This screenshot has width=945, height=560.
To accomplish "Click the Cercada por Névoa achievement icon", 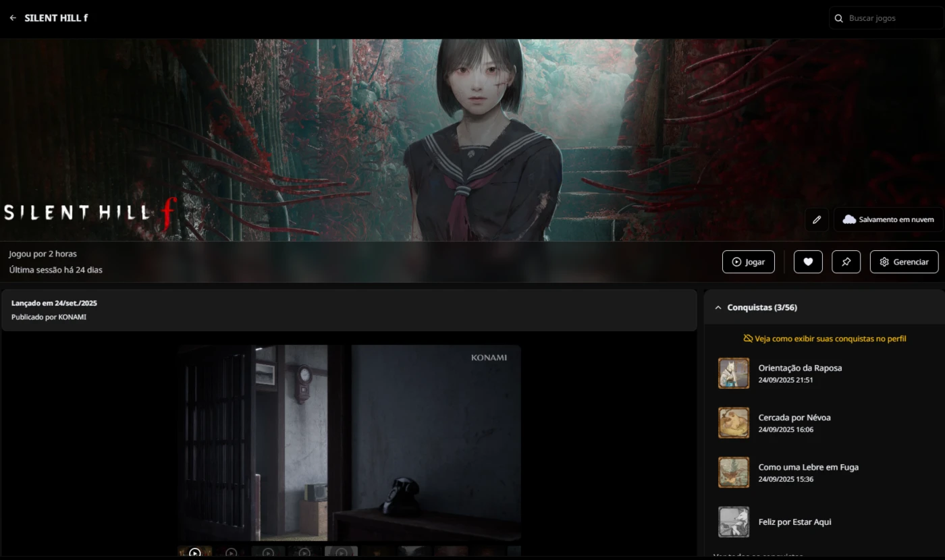I will [734, 423].
